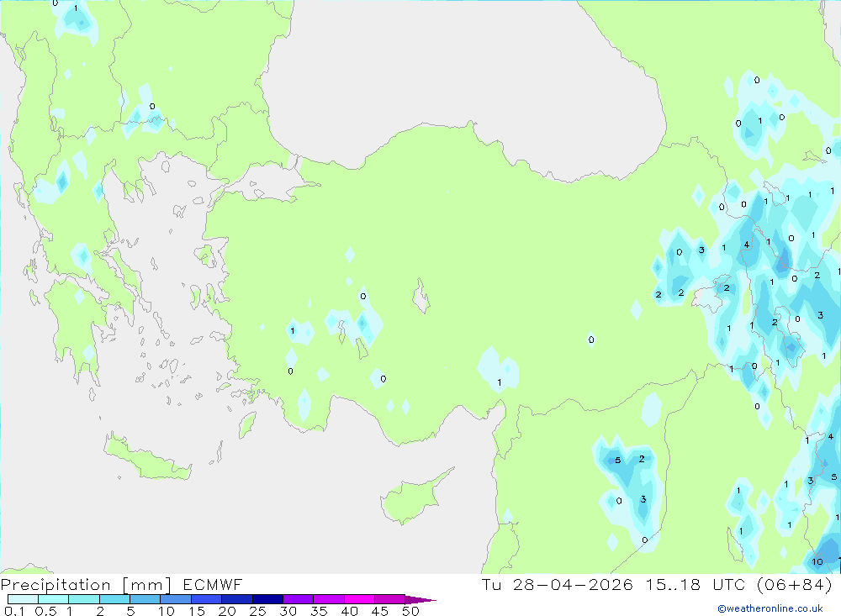
Task: Click the '25' legend scale label
Action: pyautogui.click(x=257, y=611)
